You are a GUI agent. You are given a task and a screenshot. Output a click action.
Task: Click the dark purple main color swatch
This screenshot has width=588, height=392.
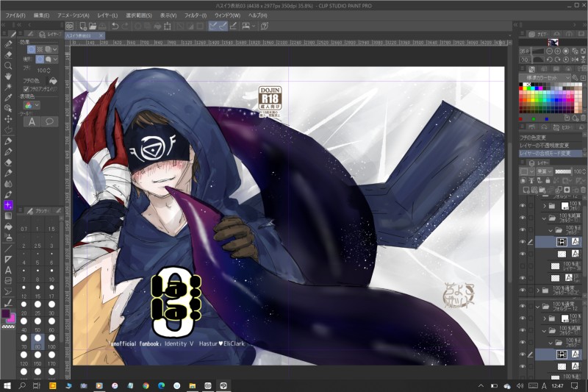click(x=6, y=313)
